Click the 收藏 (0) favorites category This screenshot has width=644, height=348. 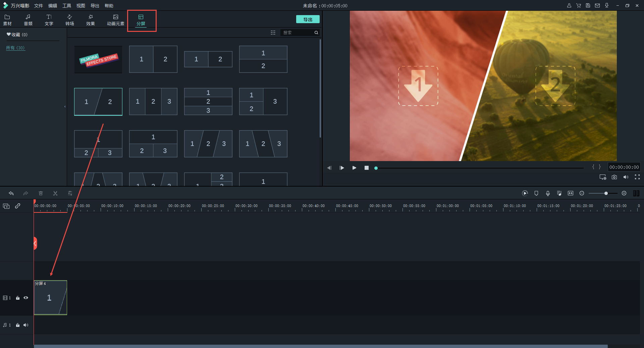point(17,35)
